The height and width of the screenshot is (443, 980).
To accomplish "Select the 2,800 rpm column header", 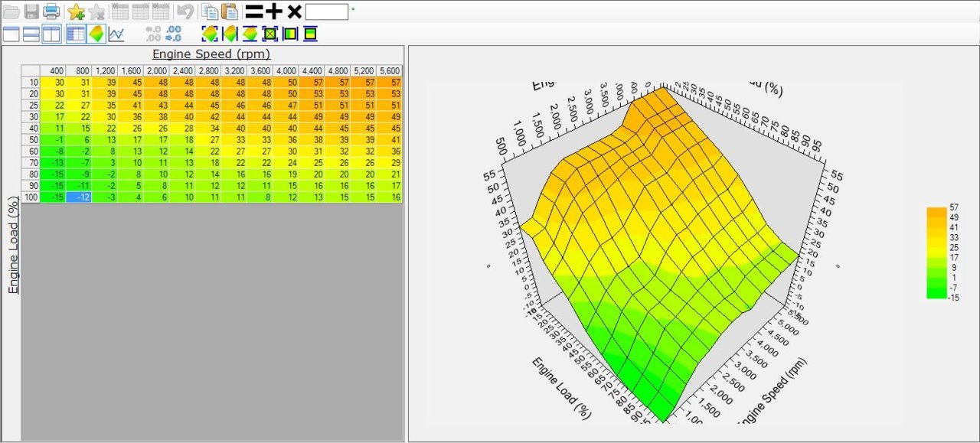I will 208,71.
